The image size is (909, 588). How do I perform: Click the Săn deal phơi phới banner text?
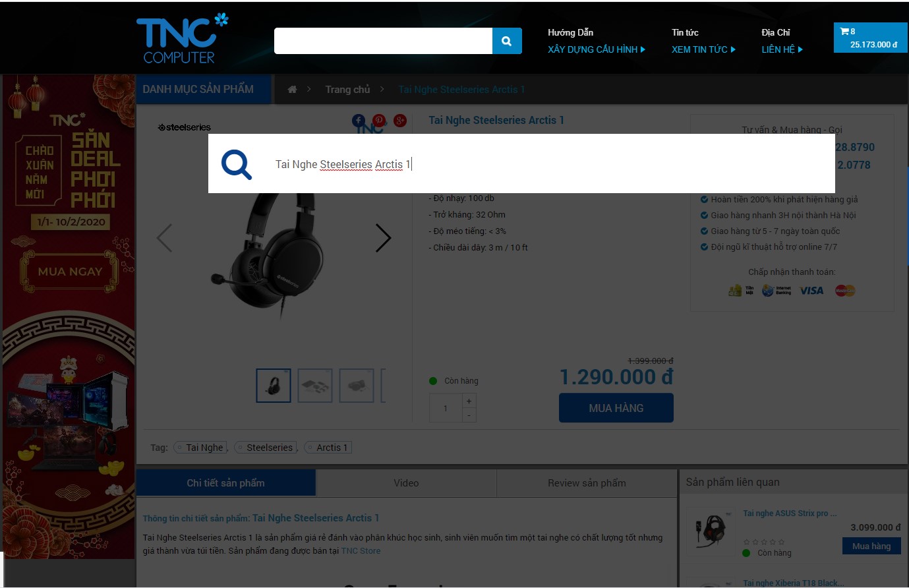pyautogui.click(x=96, y=169)
